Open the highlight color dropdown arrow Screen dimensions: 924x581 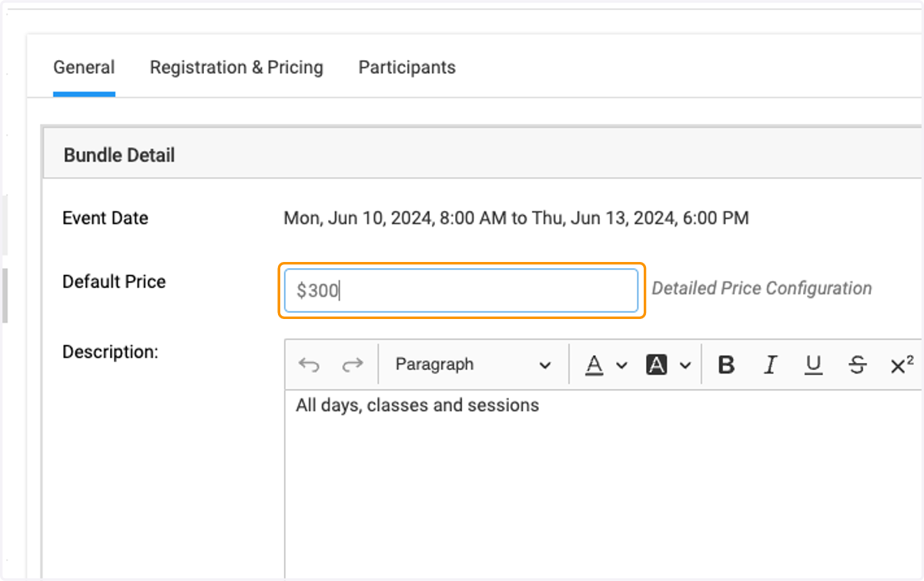pos(685,365)
